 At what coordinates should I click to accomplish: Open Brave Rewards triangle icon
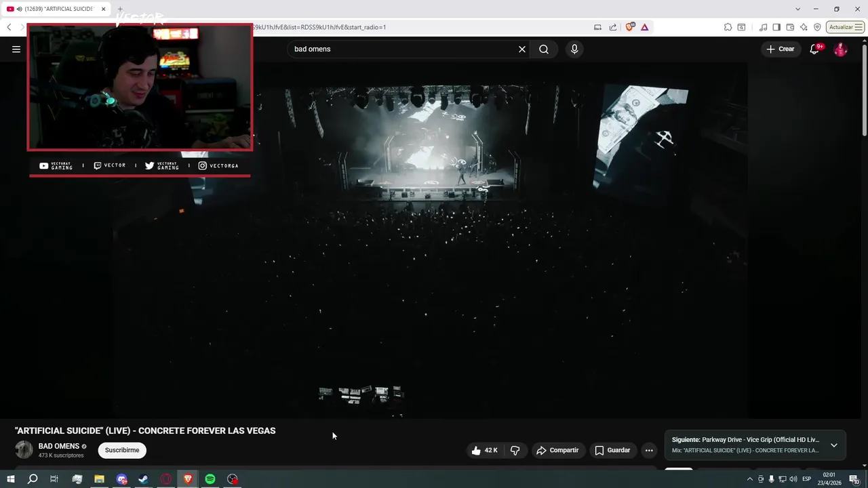[644, 27]
